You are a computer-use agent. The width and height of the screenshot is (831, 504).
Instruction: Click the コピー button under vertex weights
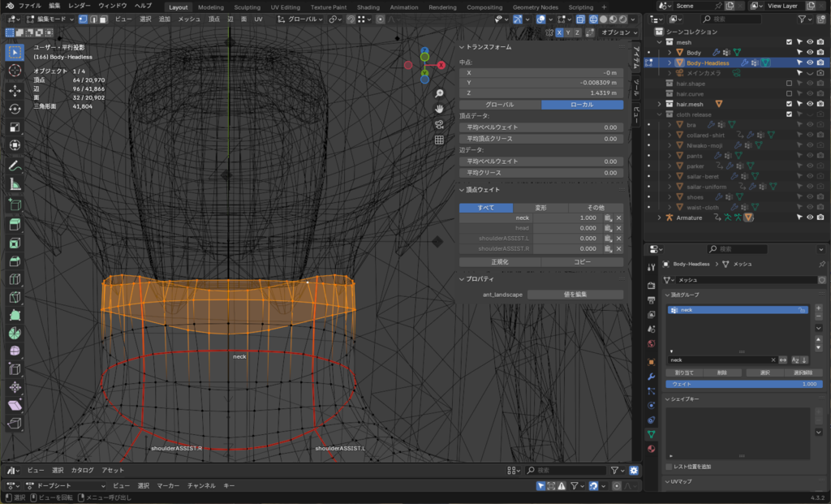coord(583,262)
